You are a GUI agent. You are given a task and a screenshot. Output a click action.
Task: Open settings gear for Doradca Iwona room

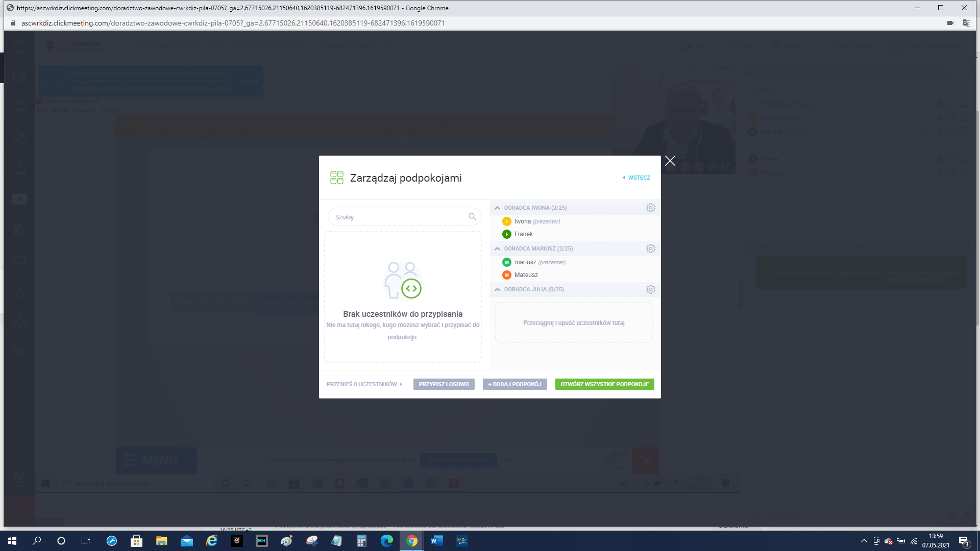(x=650, y=208)
